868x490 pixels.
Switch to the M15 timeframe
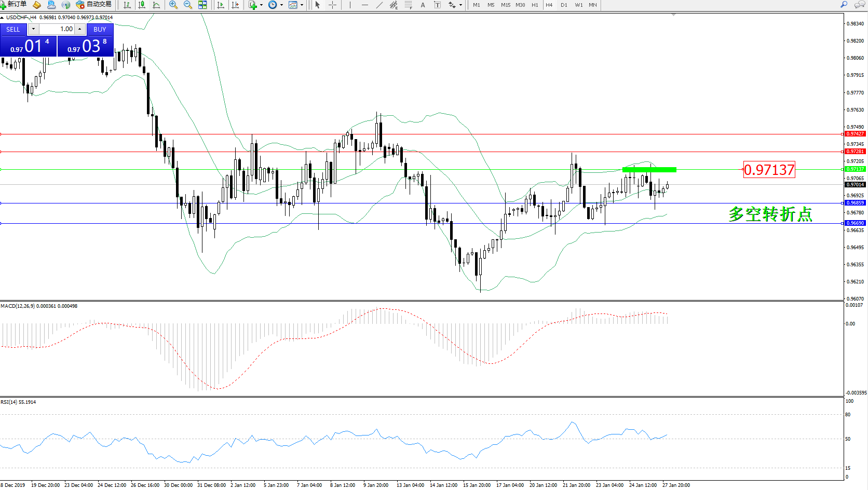click(506, 5)
